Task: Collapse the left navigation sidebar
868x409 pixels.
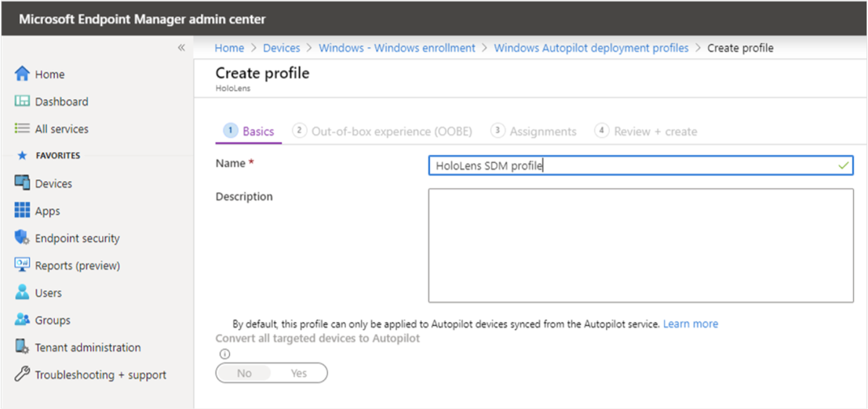Action: pos(181,48)
